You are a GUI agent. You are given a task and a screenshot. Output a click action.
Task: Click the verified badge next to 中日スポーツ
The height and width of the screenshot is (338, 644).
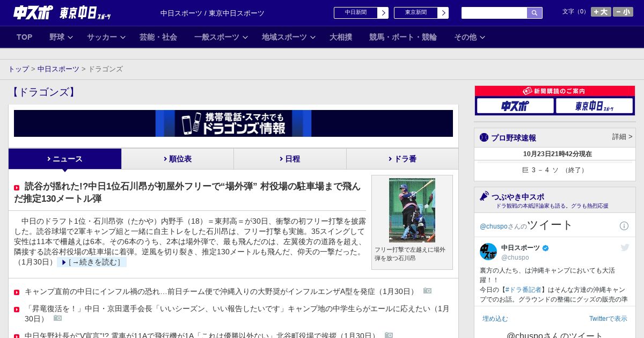546,248
